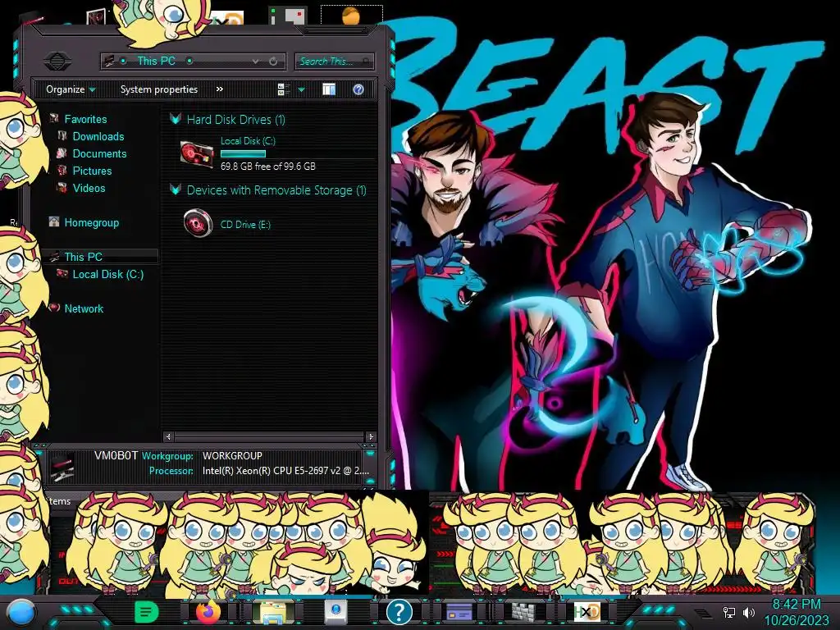The height and width of the screenshot is (630, 840).
Task: Select Network in the navigation pane
Action: [x=84, y=308]
